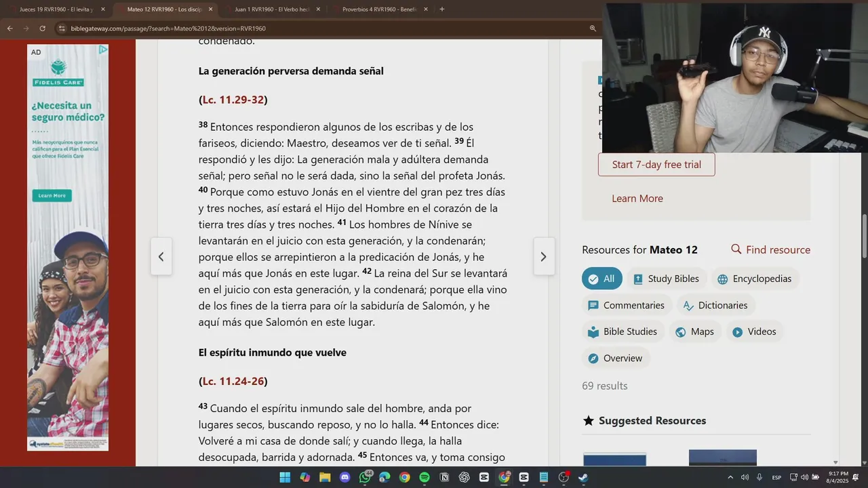This screenshot has height=488, width=868.
Task: Select the All resources filter
Action: click(602, 279)
